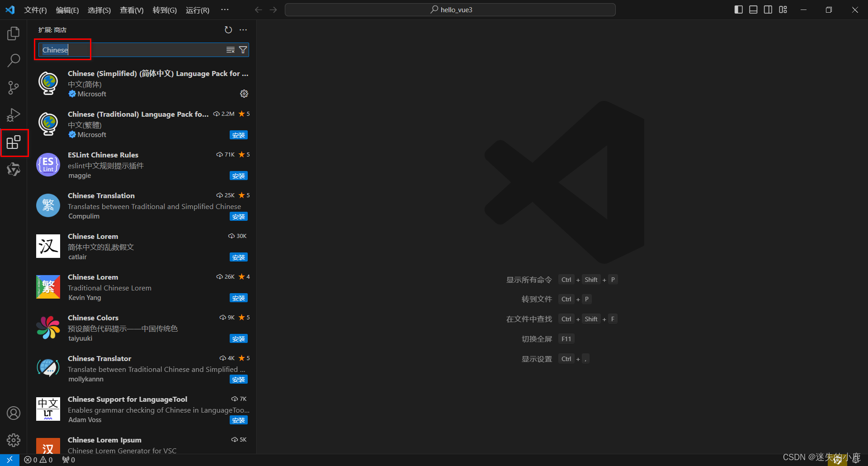
Task: Toggle the secondary side bar layout
Action: 768,10
